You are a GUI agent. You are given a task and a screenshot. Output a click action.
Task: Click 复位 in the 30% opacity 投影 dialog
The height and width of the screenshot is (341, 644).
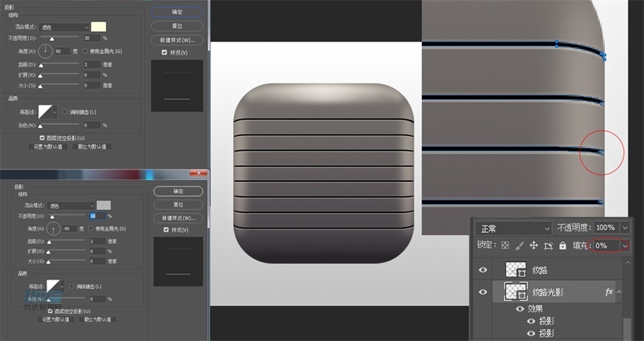[x=177, y=26]
